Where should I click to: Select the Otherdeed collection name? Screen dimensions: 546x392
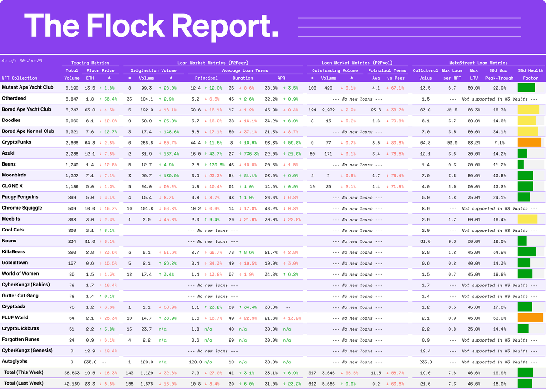(x=14, y=98)
